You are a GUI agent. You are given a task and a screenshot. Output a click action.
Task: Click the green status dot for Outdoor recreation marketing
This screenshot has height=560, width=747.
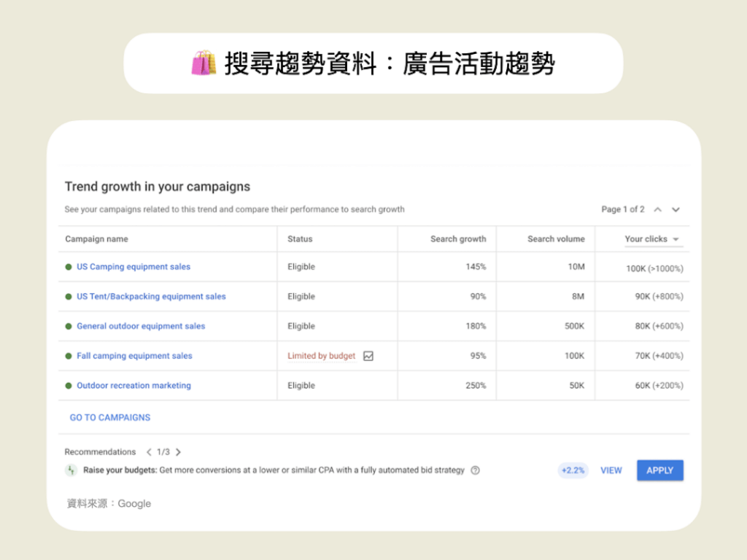[x=70, y=385]
